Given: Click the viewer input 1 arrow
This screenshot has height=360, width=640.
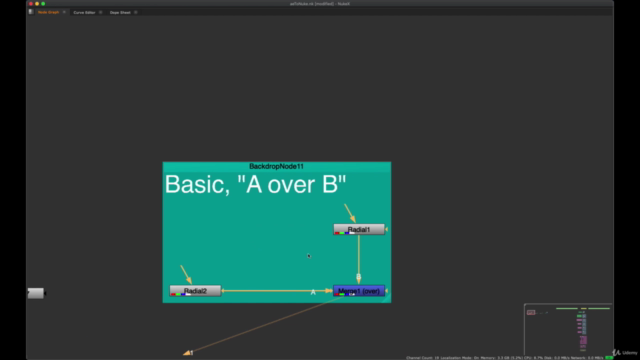Looking at the screenshot, I should tap(188, 353).
